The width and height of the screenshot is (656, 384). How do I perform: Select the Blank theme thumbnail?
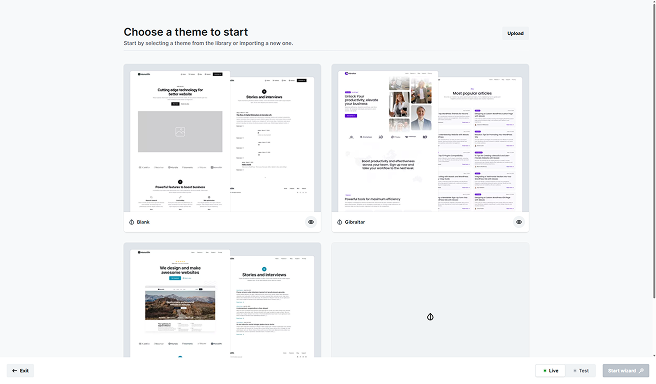click(x=222, y=138)
